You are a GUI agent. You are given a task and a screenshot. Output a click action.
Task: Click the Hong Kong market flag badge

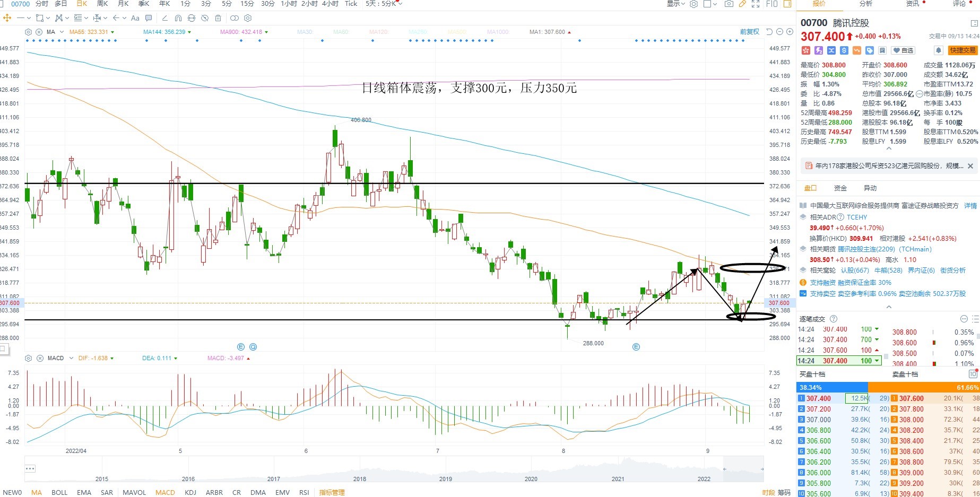[x=806, y=50]
